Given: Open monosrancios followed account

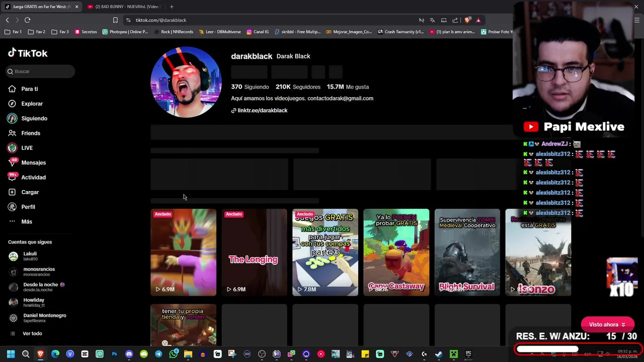Looking at the screenshot, I should pyautogui.click(x=32, y=271).
